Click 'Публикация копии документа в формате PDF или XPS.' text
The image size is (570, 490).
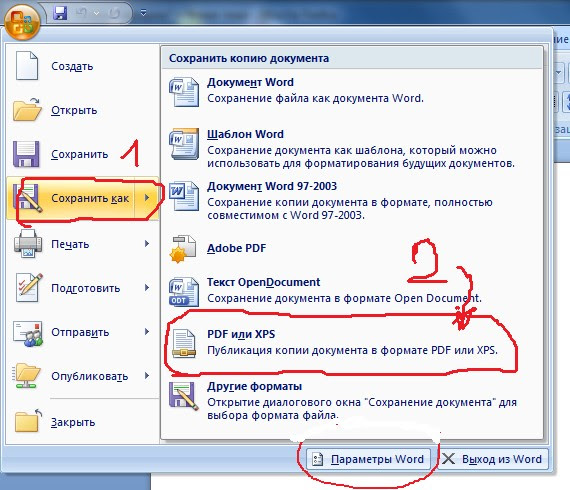click(x=352, y=350)
